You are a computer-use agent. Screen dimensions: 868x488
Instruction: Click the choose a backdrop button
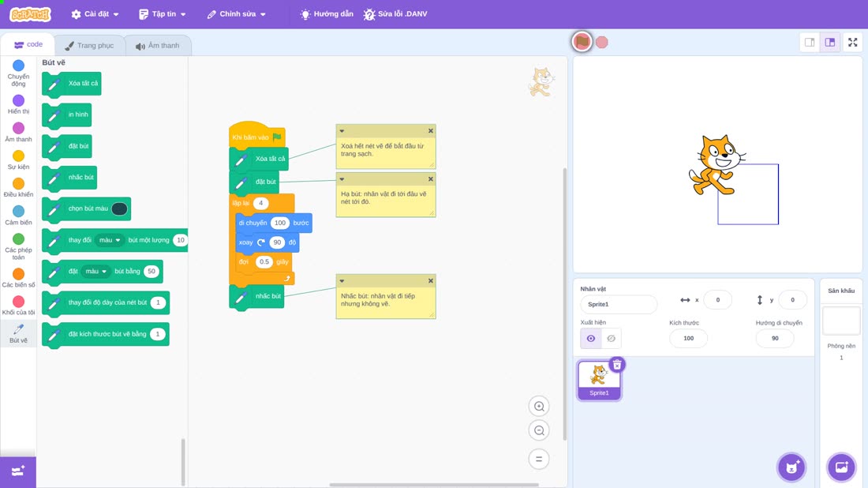coord(841,467)
